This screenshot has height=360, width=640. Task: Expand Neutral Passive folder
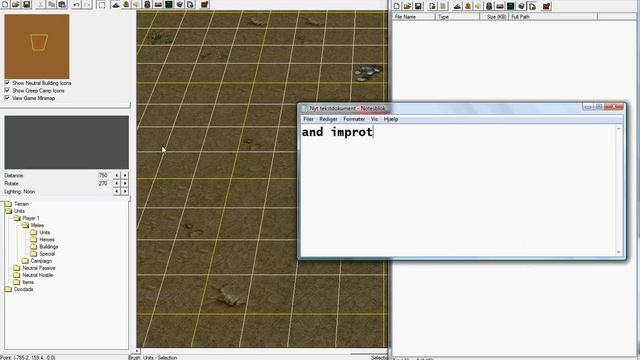(x=34, y=268)
